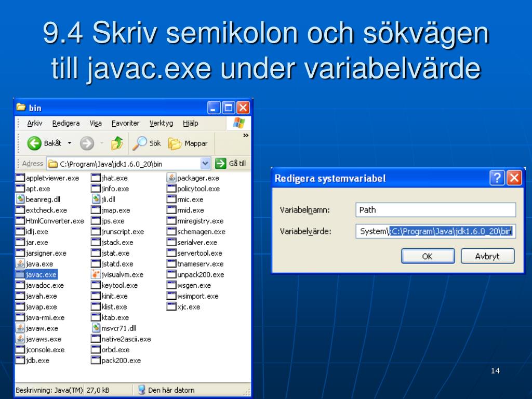Click the green Gå till arrow icon

tap(220, 164)
